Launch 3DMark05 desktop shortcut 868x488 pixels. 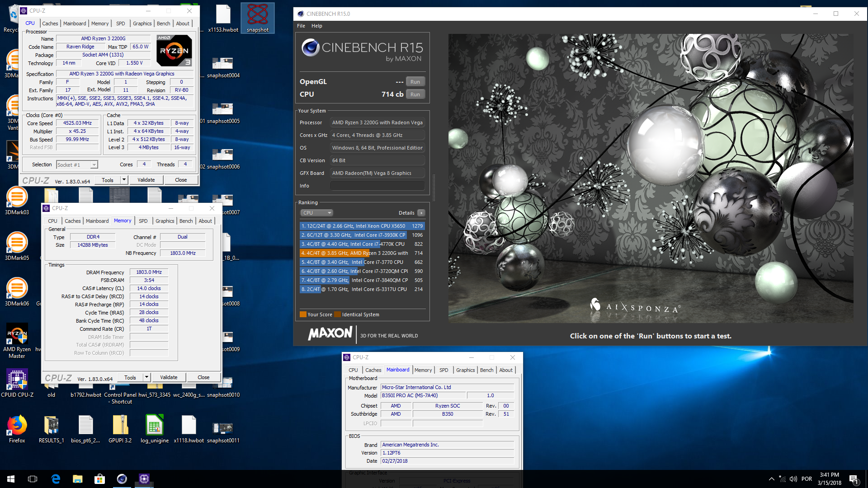tap(17, 246)
